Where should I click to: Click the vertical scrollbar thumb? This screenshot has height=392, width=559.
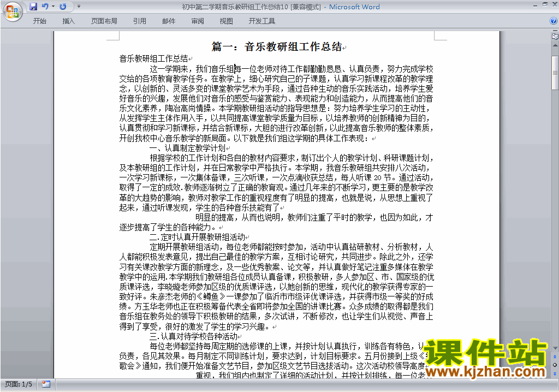[x=555, y=73]
